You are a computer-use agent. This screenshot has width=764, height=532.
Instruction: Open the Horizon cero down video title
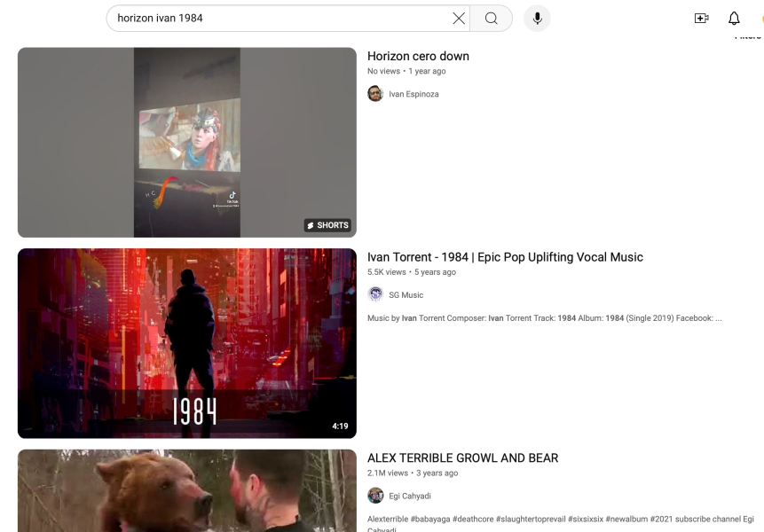[418, 56]
